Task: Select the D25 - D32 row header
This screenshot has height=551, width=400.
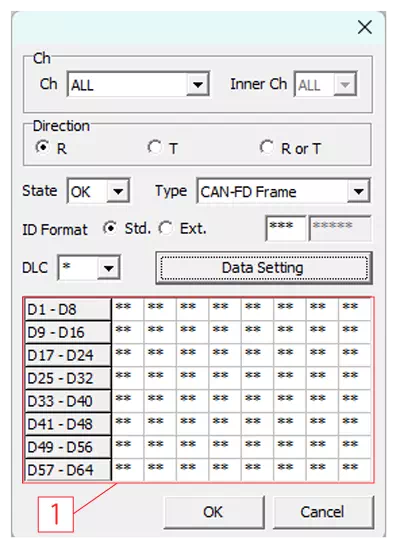Action: click(x=68, y=378)
